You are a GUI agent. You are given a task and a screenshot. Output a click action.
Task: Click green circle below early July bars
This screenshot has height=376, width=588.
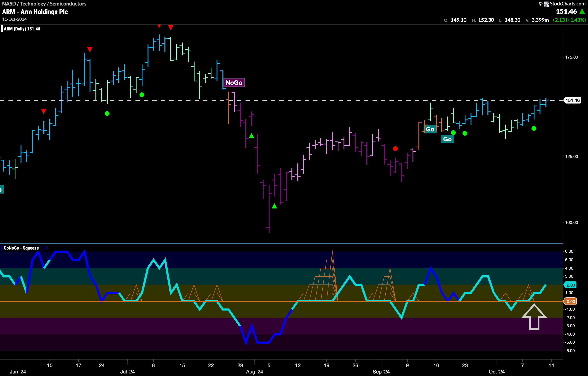[142, 95]
